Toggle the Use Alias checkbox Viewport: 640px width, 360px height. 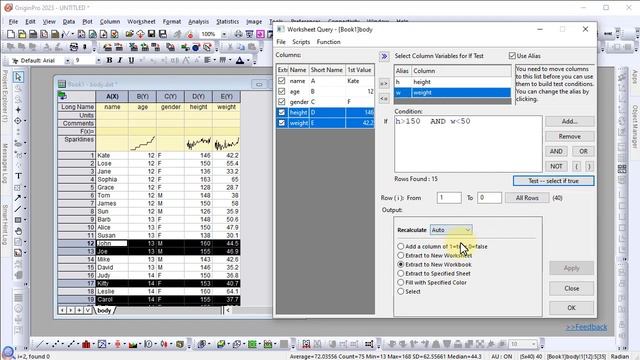[x=512, y=56]
